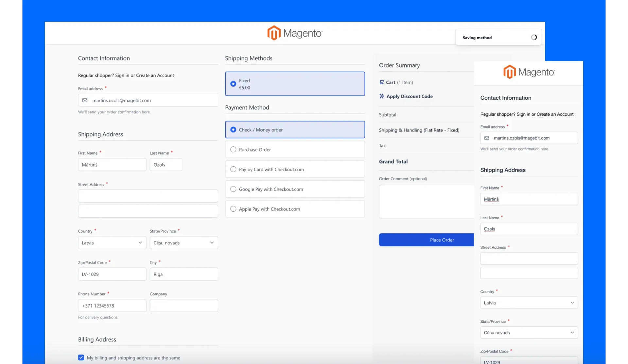Click the envelope icon in the mobile email field
Screen dimensions: 628x364
click(x=487, y=138)
